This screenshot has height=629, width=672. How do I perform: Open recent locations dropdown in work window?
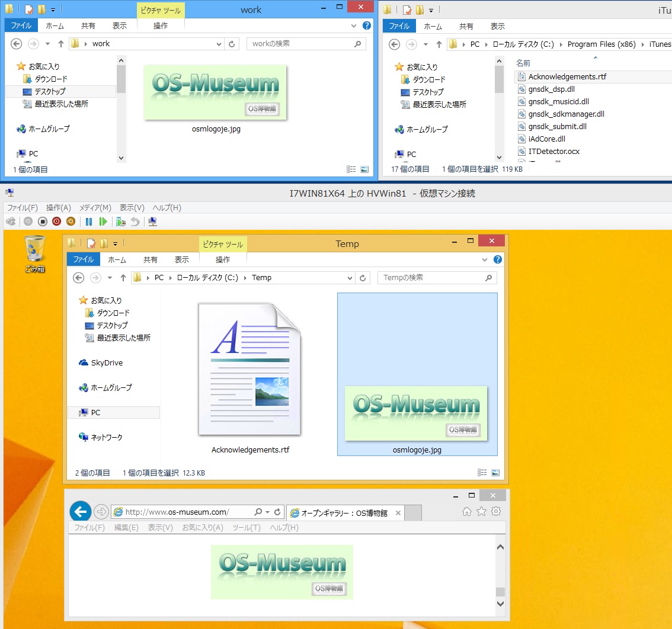(x=47, y=44)
